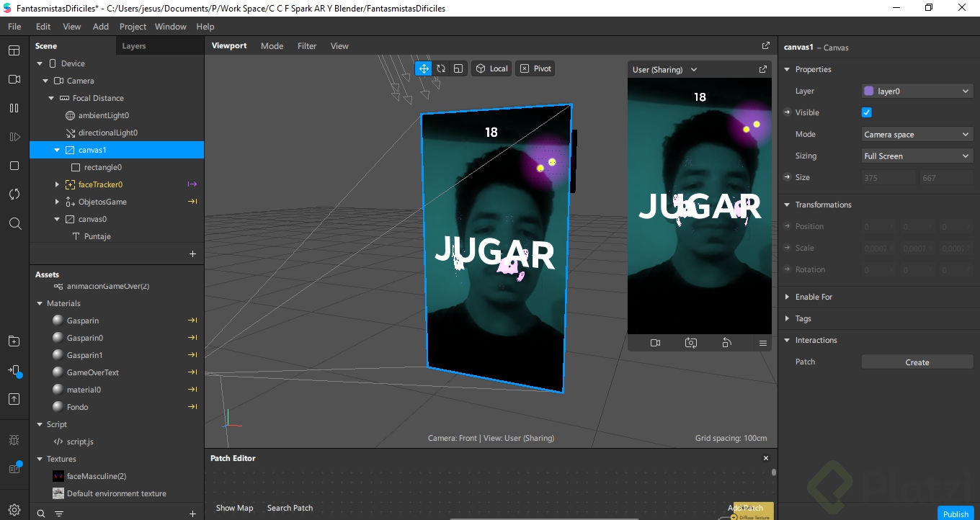Open the Mode dropdown showing Camera space

tap(917, 134)
